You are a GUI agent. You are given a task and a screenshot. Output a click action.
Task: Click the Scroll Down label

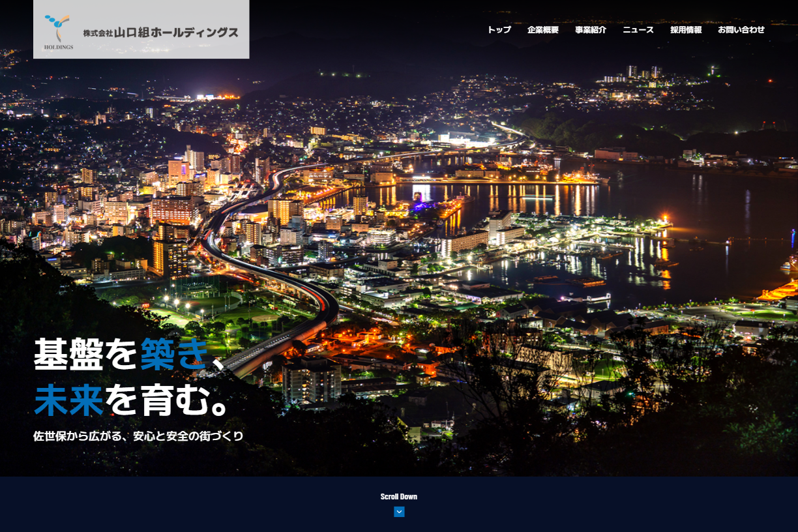coord(399,497)
